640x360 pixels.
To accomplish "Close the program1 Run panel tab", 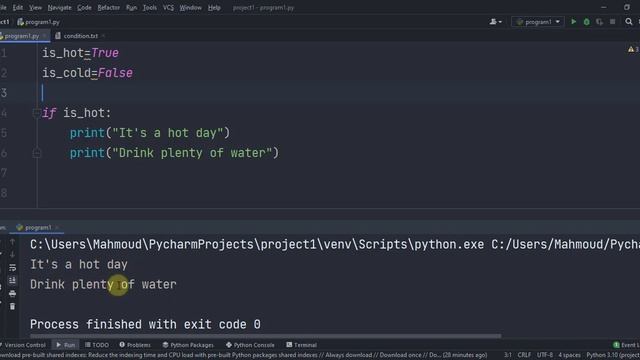I will [x=57, y=227].
